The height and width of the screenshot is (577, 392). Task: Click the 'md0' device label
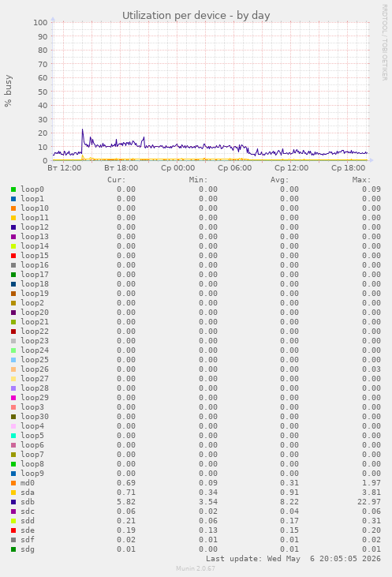(28, 483)
